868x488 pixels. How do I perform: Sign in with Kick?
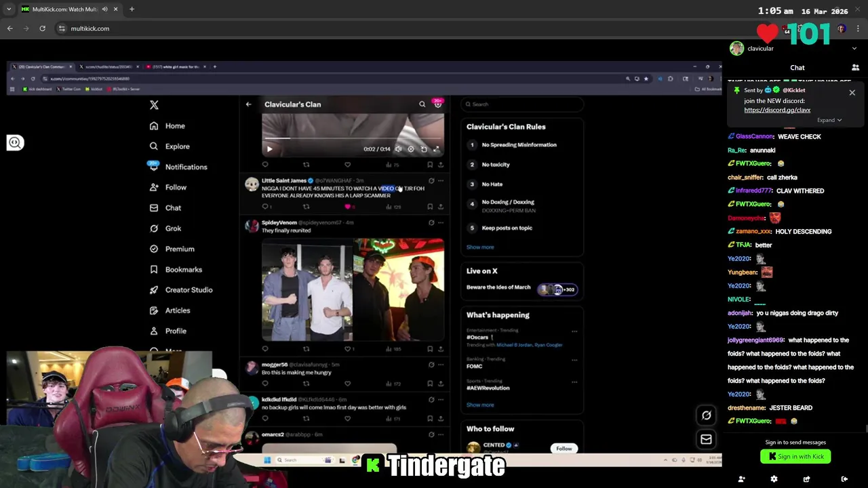click(795, 457)
